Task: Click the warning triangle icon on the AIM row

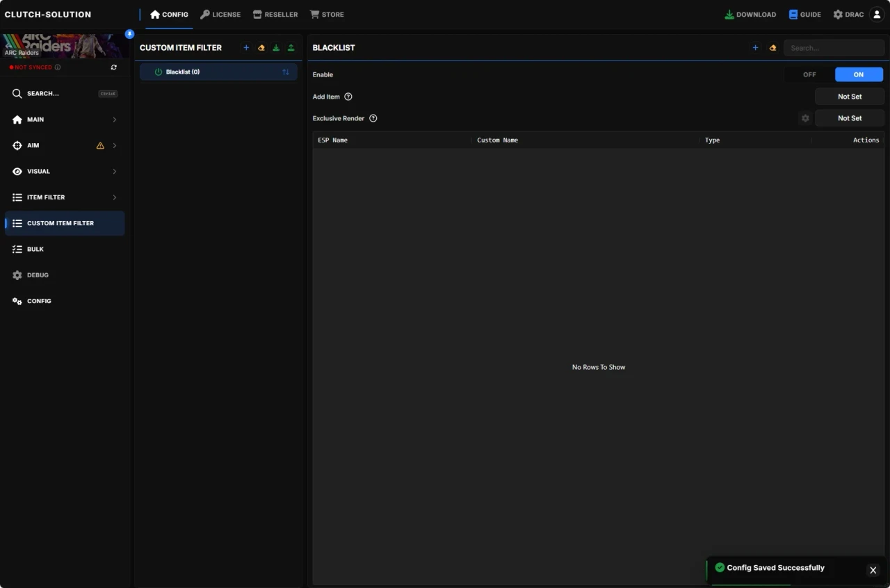Action: coord(100,146)
